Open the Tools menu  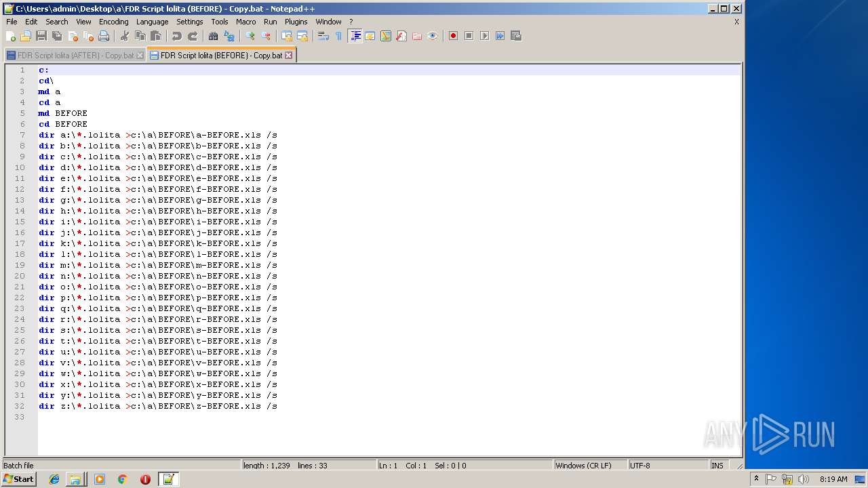point(220,22)
